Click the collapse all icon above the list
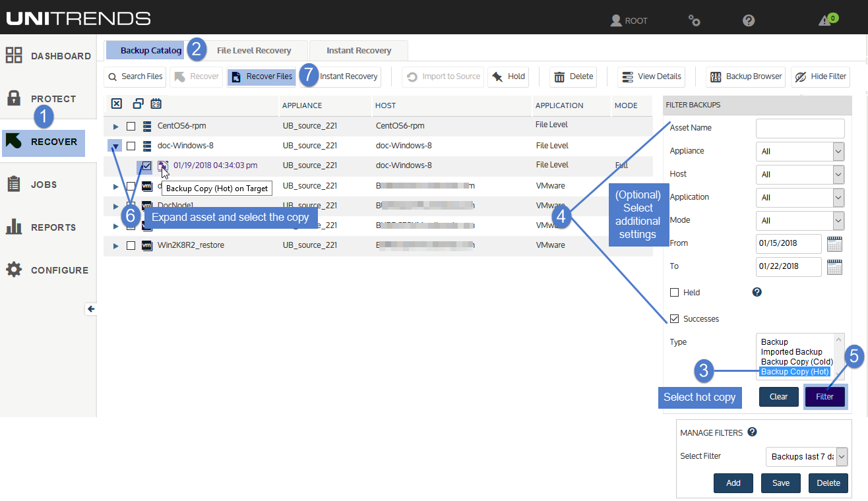Image resolution: width=868 pixels, height=501 pixels. (138, 103)
